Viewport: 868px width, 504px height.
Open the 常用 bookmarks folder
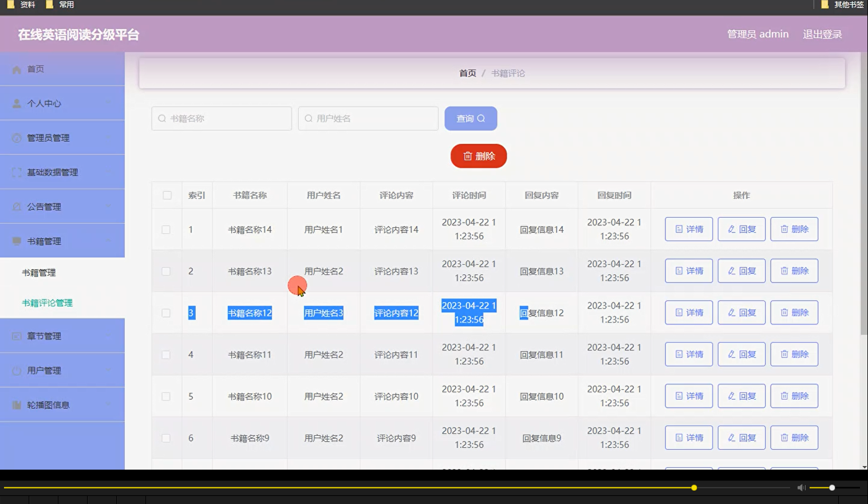click(60, 5)
